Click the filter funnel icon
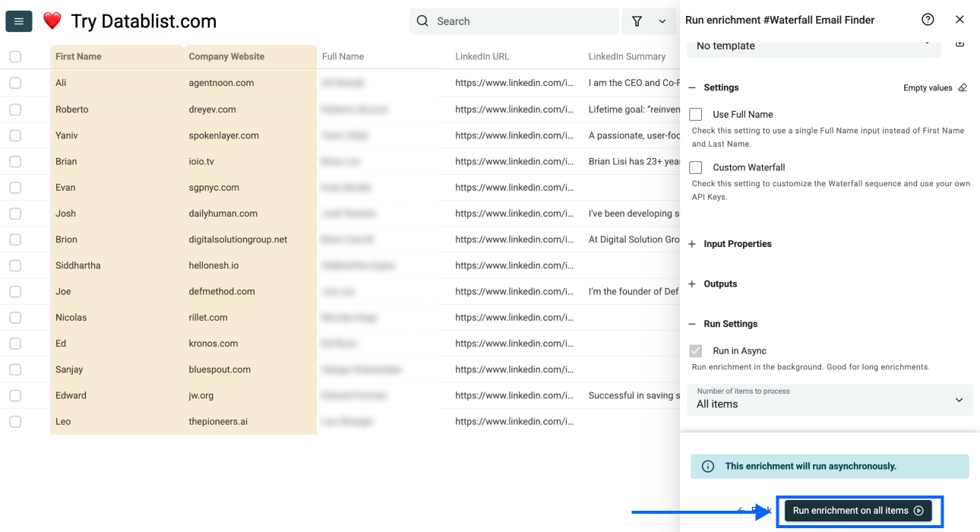This screenshot has width=980, height=532. pyautogui.click(x=637, y=21)
